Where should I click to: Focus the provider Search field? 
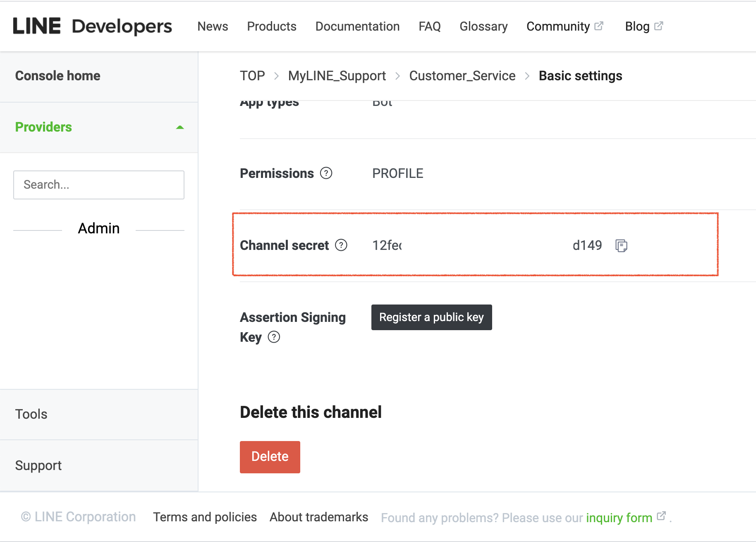[99, 185]
